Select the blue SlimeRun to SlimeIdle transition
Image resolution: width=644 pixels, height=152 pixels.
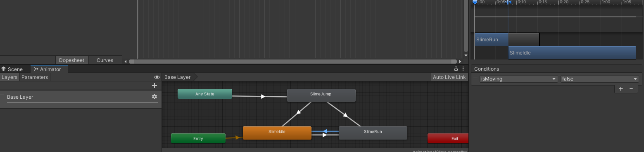tap(325, 131)
